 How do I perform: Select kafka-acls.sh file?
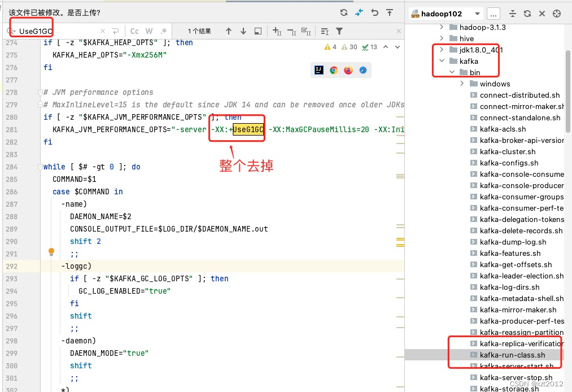(503, 129)
